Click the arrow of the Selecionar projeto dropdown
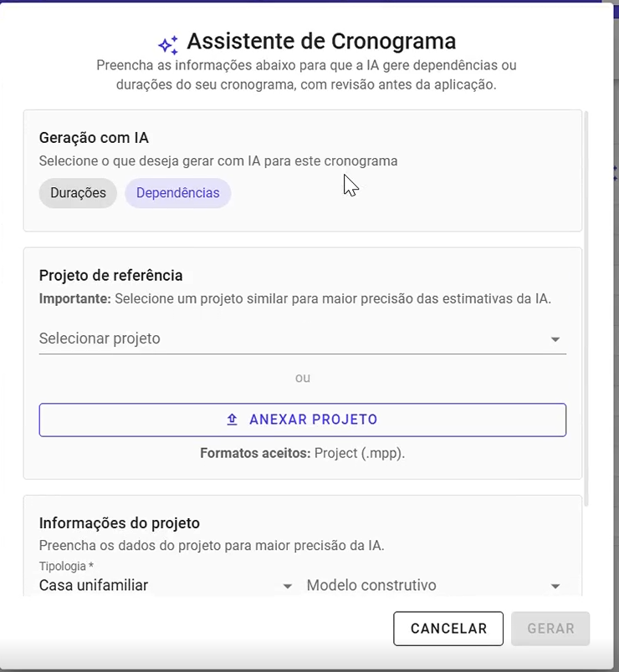This screenshot has height=672, width=619. tap(555, 339)
